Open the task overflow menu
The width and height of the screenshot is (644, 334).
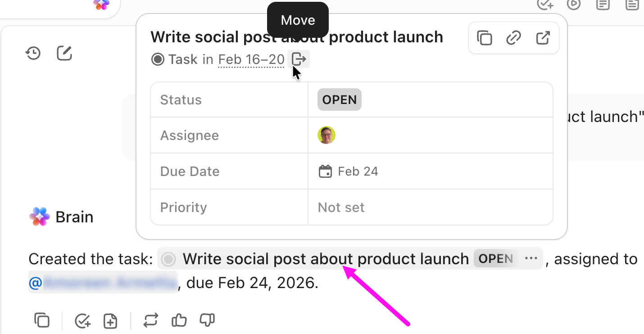[x=531, y=258]
